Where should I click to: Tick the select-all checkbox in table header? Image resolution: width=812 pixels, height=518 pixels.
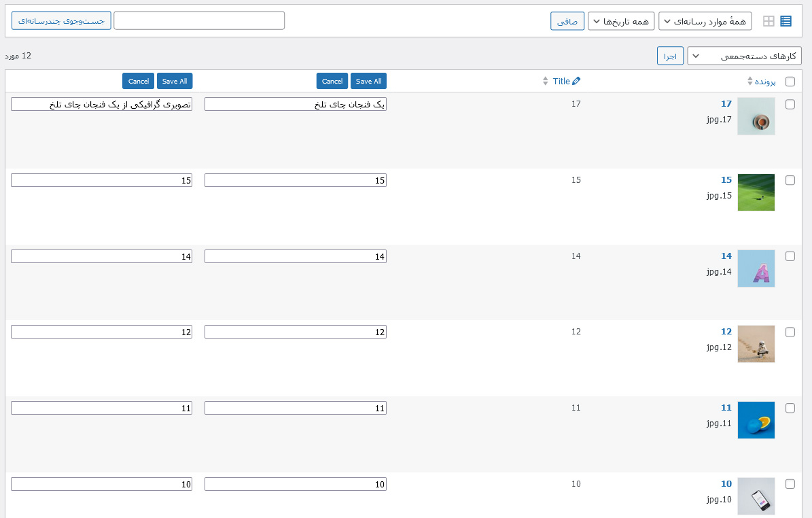point(790,82)
